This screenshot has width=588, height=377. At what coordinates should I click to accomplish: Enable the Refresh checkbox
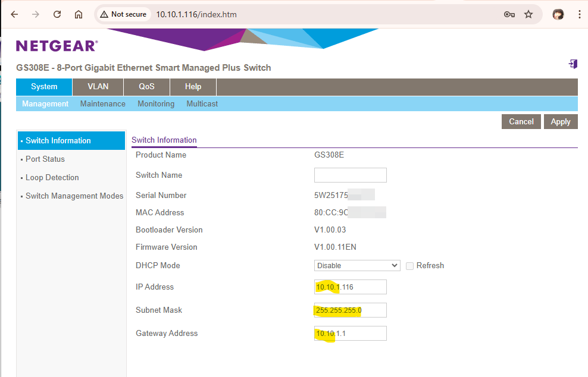409,266
